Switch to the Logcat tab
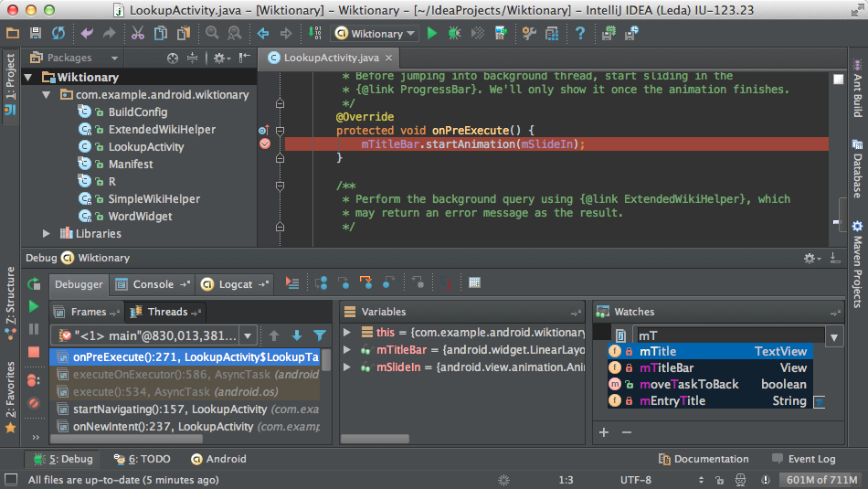This screenshot has height=489, width=868. [x=235, y=284]
